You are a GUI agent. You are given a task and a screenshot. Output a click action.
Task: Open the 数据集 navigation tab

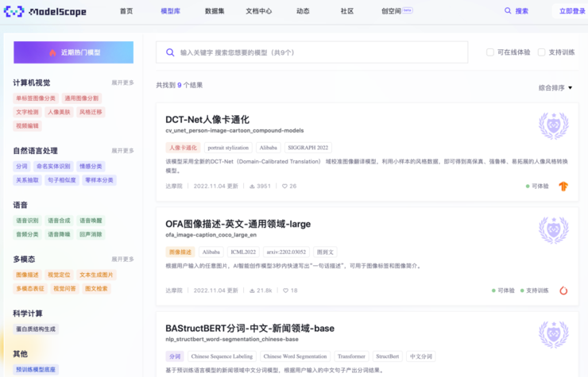point(215,11)
